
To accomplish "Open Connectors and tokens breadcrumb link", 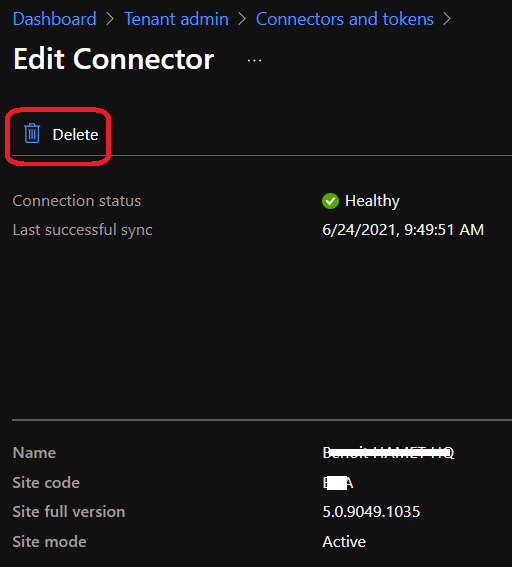I will pyautogui.click(x=345, y=19).
